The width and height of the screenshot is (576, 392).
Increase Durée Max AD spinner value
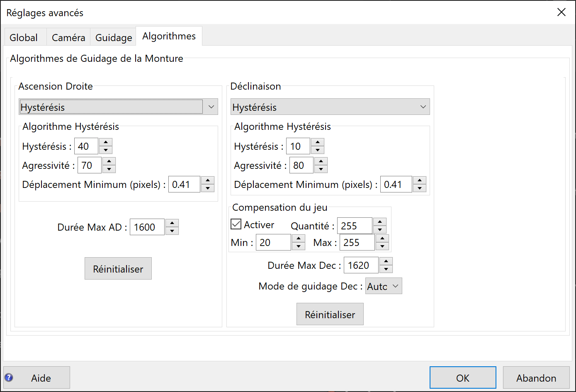172,223
